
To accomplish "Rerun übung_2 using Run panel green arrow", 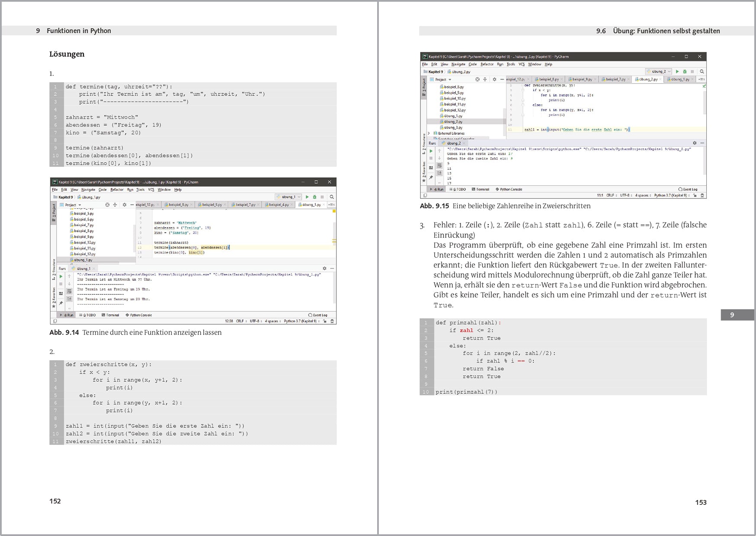I will (431, 151).
